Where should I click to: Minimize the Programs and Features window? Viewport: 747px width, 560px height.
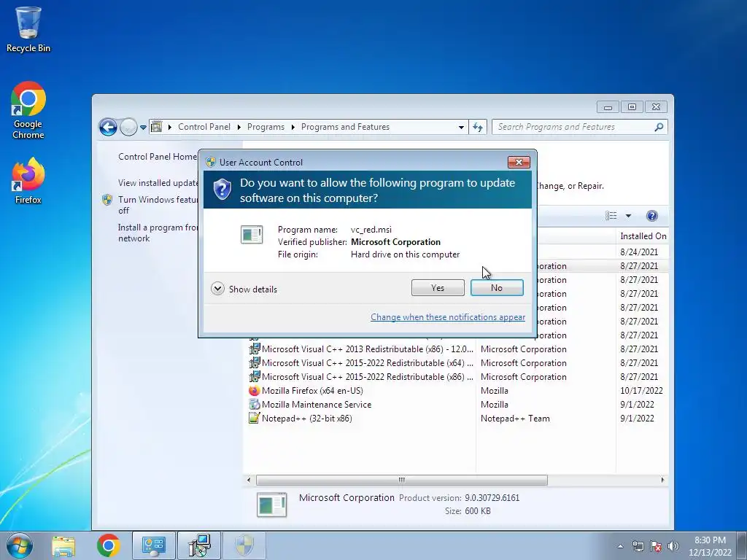608,107
